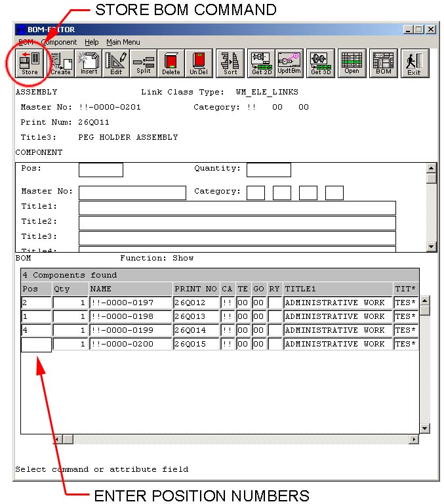Click the component Master No input field

132,193
